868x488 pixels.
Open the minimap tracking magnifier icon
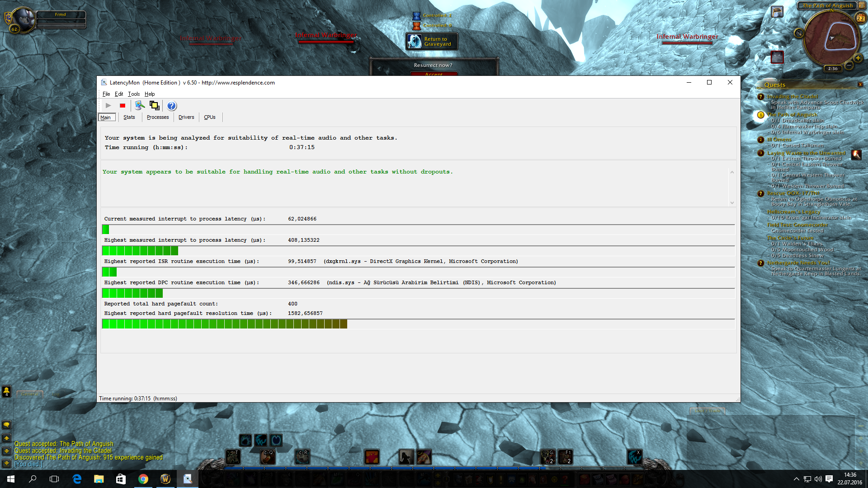[x=799, y=33]
